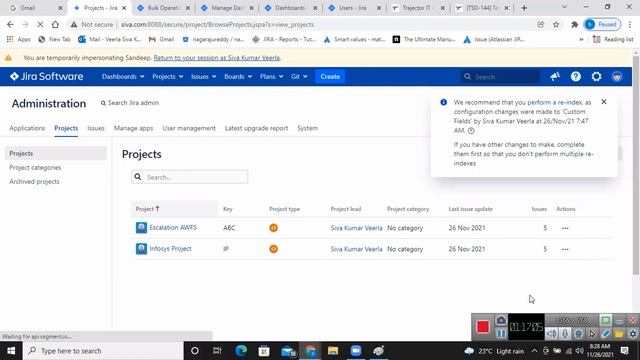
Task: Open the Jira administration gear icon
Action: tap(596, 76)
